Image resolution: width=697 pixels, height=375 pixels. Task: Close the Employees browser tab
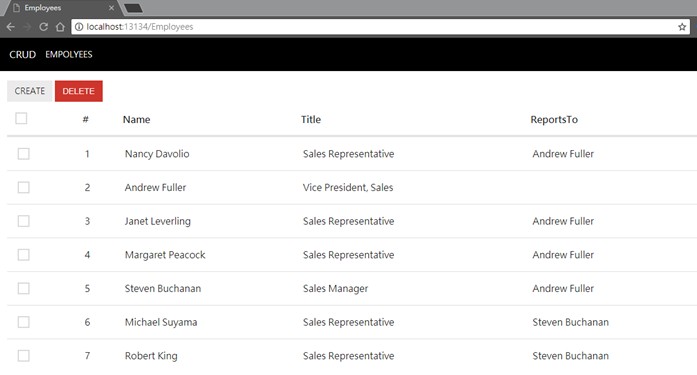pyautogui.click(x=111, y=8)
